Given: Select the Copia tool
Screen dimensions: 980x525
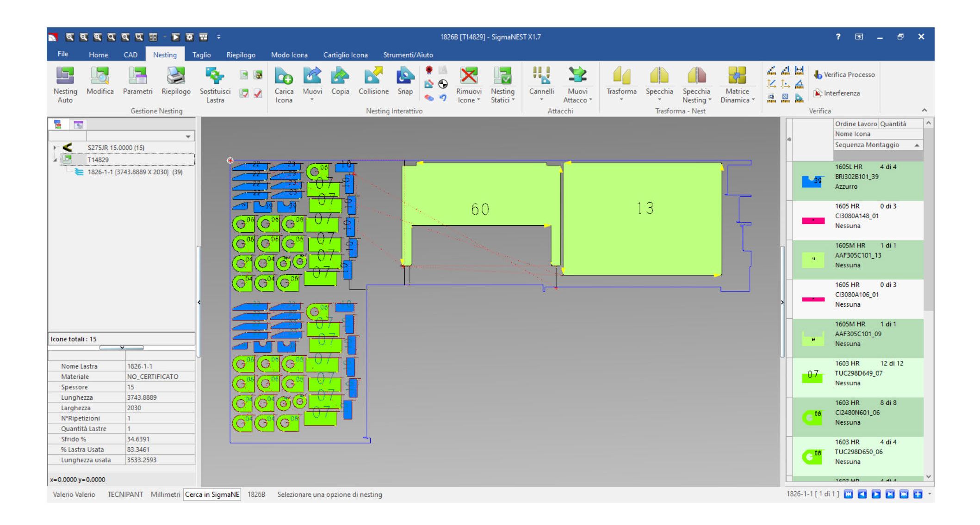Looking at the screenshot, I should (340, 81).
